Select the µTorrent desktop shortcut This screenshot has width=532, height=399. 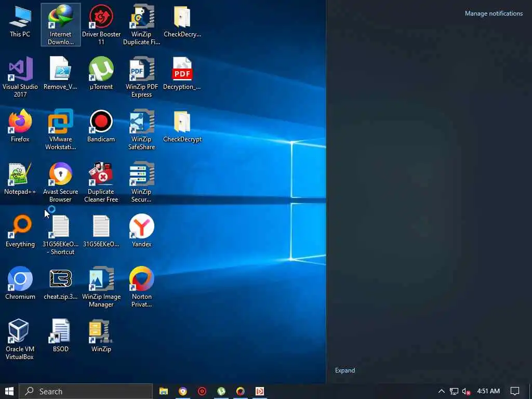coord(101,74)
